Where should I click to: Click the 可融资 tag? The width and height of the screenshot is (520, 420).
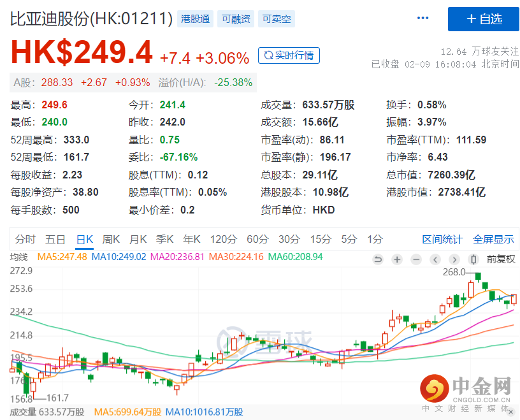[x=236, y=19]
